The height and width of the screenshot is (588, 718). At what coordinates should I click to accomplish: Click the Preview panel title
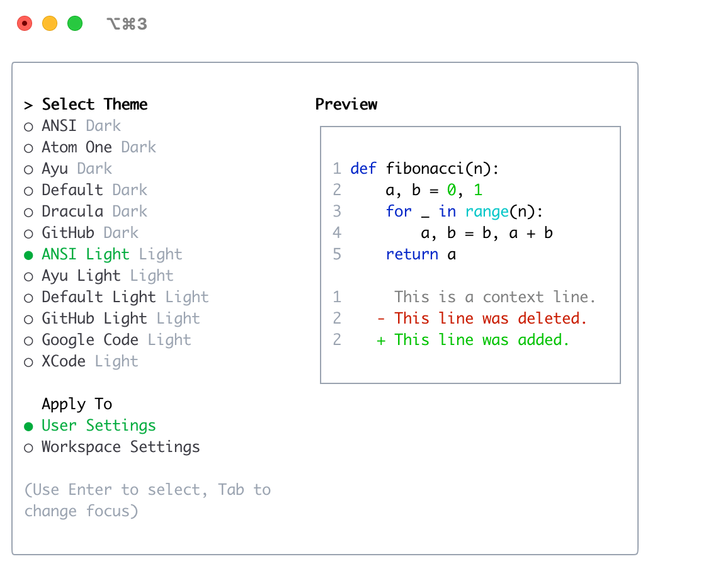pos(346,104)
